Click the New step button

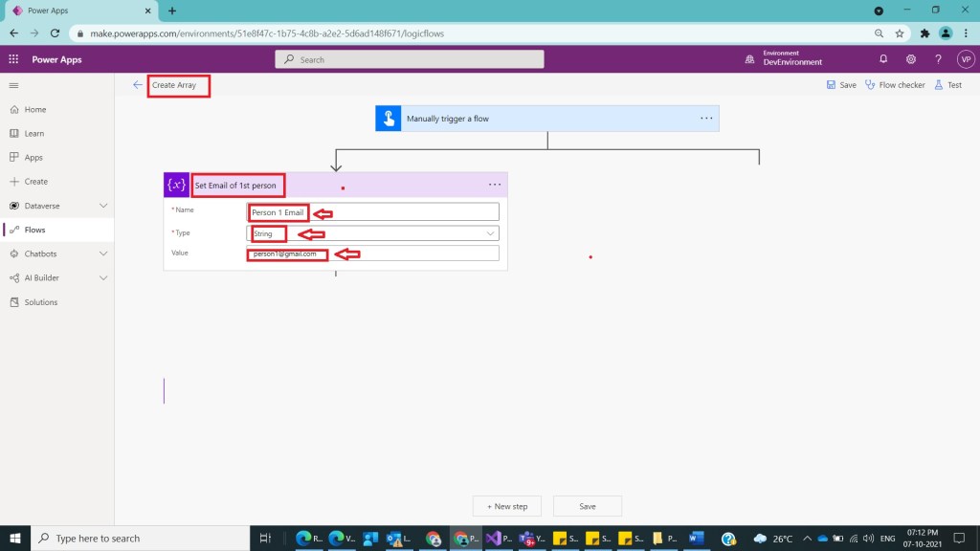tap(506, 506)
